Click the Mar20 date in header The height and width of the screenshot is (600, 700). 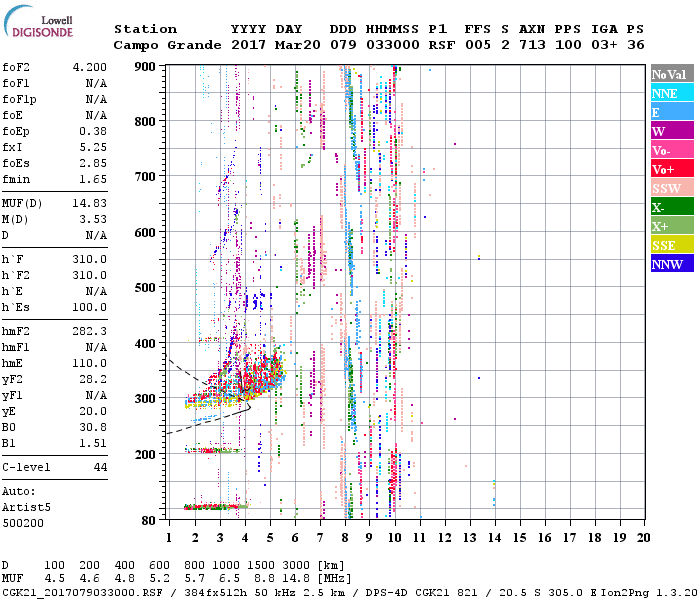click(297, 45)
